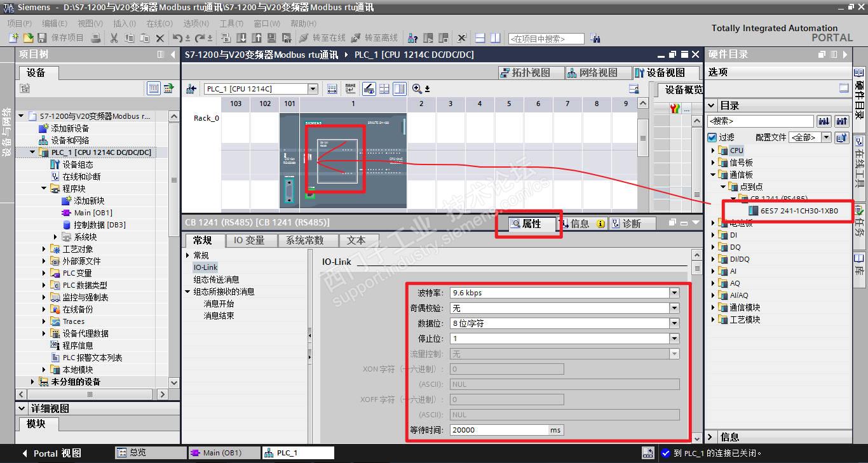This screenshot has width=868, height=463.
Task: Click the paste icon in the toolbar
Action: click(144, 38)
